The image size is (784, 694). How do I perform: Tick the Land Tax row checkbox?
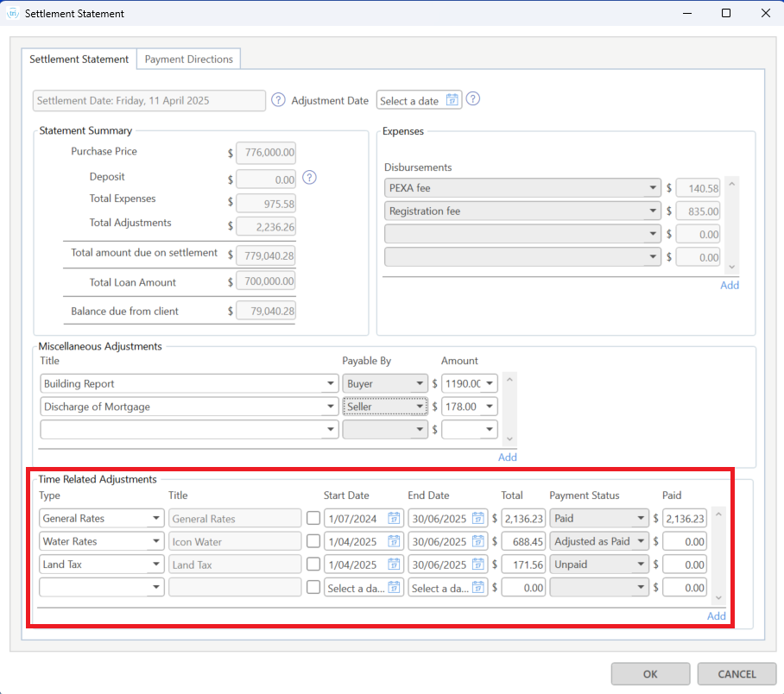tap(313, 565)
